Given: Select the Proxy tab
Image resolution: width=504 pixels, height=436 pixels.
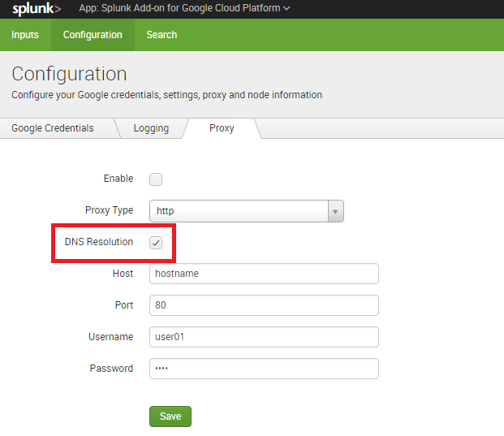Looking at the screenshot, I should [222, 128].
